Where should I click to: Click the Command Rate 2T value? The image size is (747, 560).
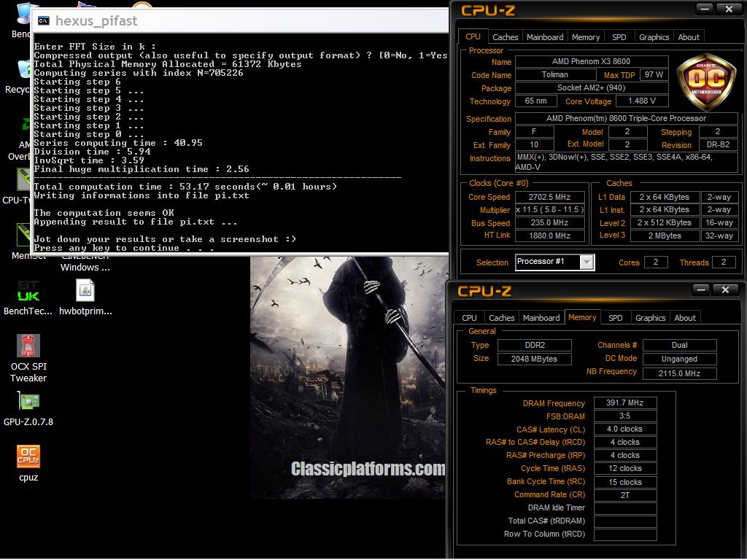click(x=624, y=495)
